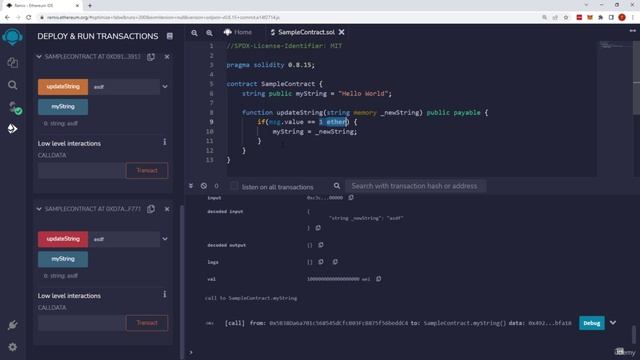Viewport: 640px width, 360px height.
Task: Open the browser extensions puzzle icon
Action: tap(600, 18)
